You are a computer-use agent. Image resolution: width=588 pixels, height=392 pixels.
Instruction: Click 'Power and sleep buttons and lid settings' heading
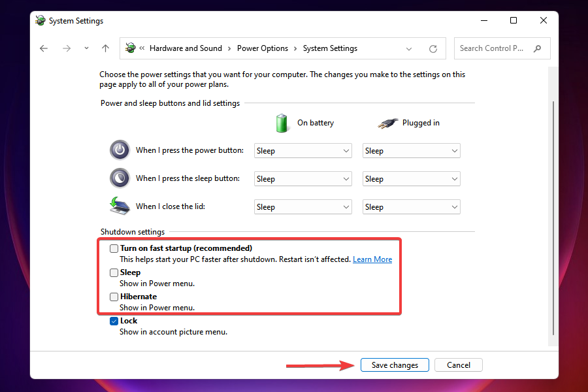pyautogui.click(x=170, y=103)
